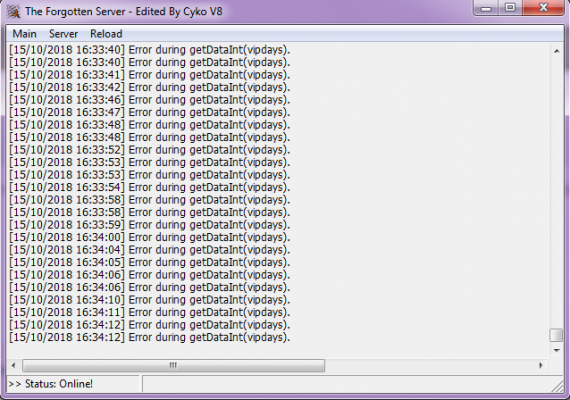Screen dimensions: 570x400
Task: Click the horizontal scrollbar right arrow
Action: (x=541, y=365)
